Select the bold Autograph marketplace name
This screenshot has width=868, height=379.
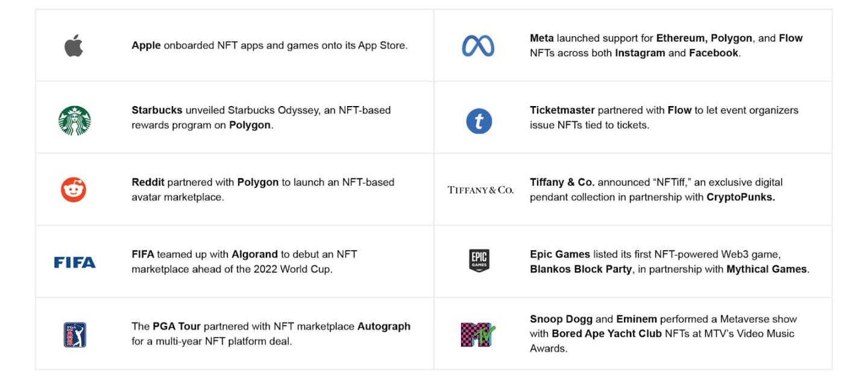(383, 327)
